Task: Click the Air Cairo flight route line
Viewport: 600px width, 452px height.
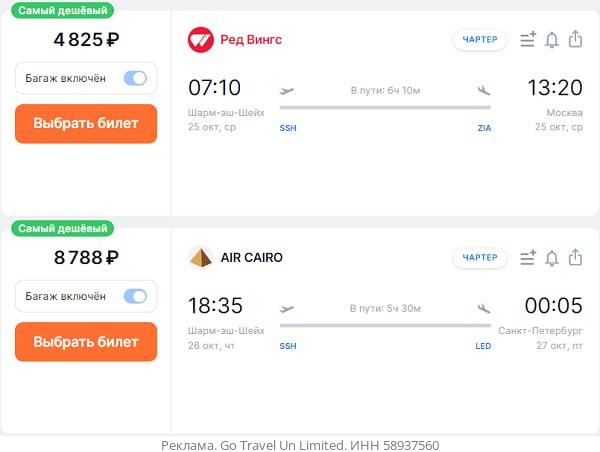Action: (x=385, y=326)
